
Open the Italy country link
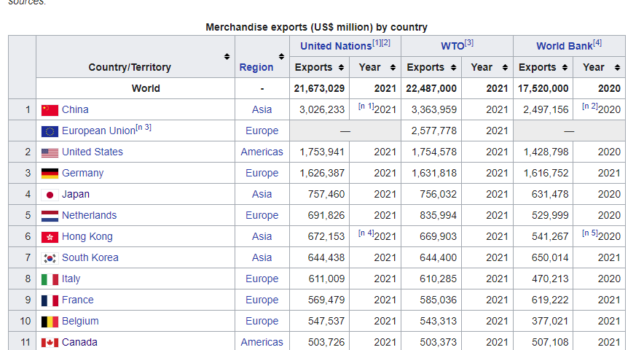click(71, 279)
